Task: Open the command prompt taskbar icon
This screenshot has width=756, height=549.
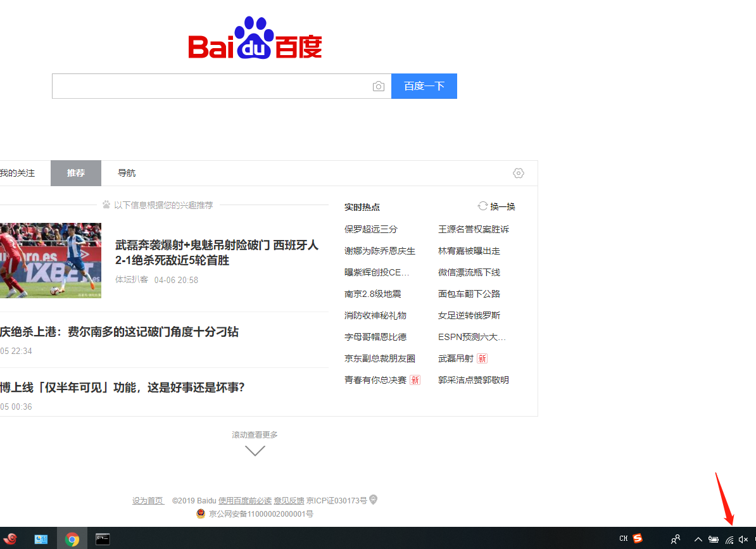Action: [102, 539]
